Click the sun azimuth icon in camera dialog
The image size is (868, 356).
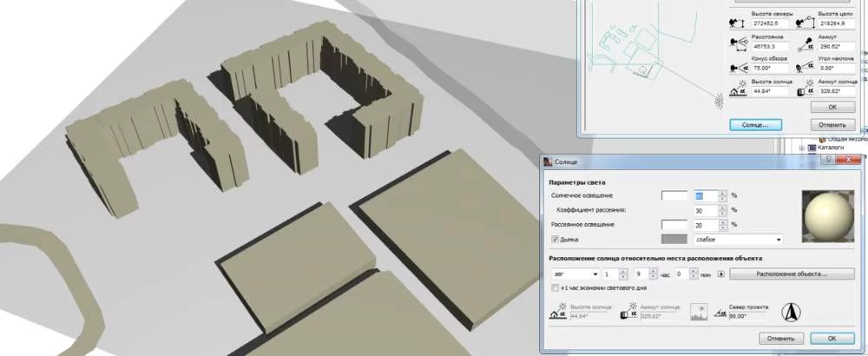click(x=804, y=89)
